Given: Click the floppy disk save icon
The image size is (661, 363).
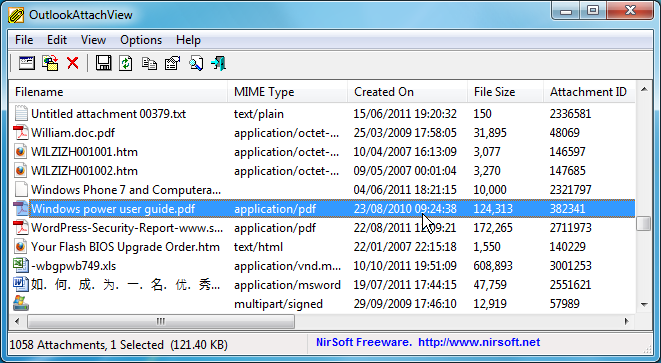Looking at the screenshot, I should [103, 63].
